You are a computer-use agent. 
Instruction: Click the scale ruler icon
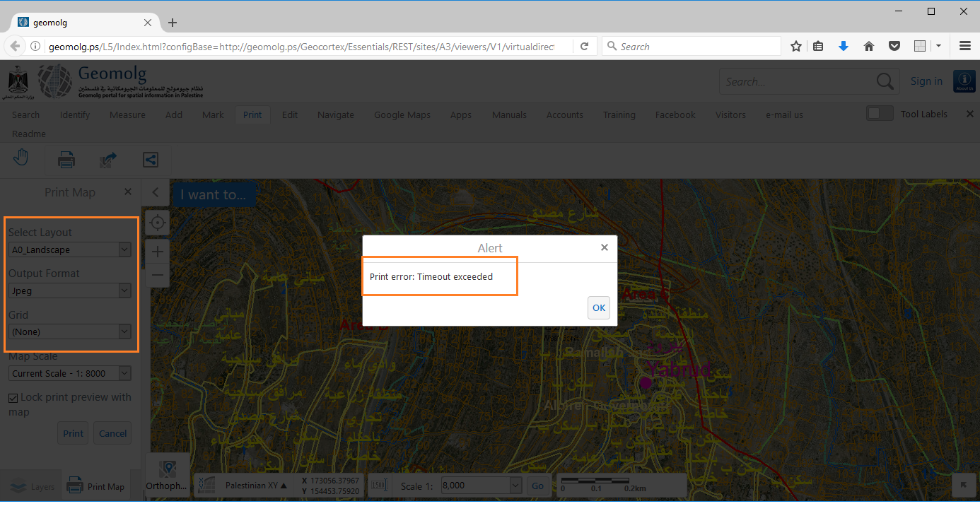click(380, 486)
